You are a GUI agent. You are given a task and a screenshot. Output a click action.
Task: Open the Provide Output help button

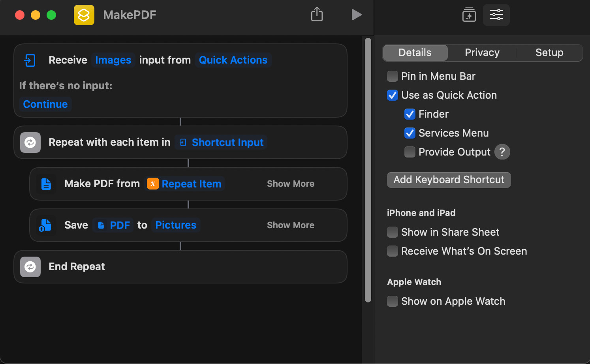[x=502, y=152]
